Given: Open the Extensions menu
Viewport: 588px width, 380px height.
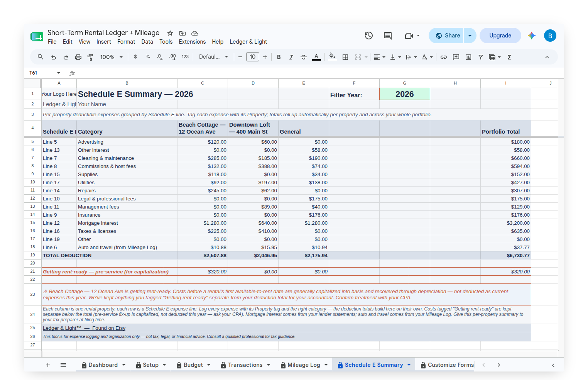Looking at the screenshot, I should 192,42.
